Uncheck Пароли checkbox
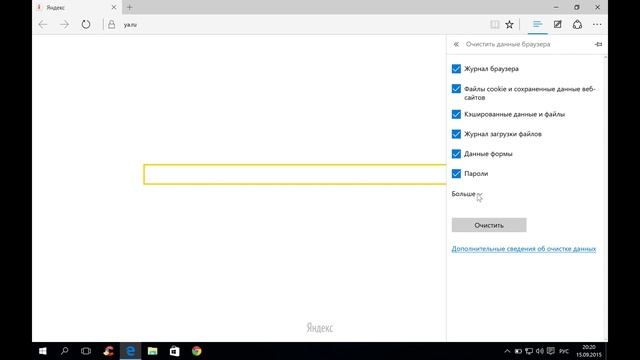The height and width of the screenshot is (360, 640). (456, 173)
